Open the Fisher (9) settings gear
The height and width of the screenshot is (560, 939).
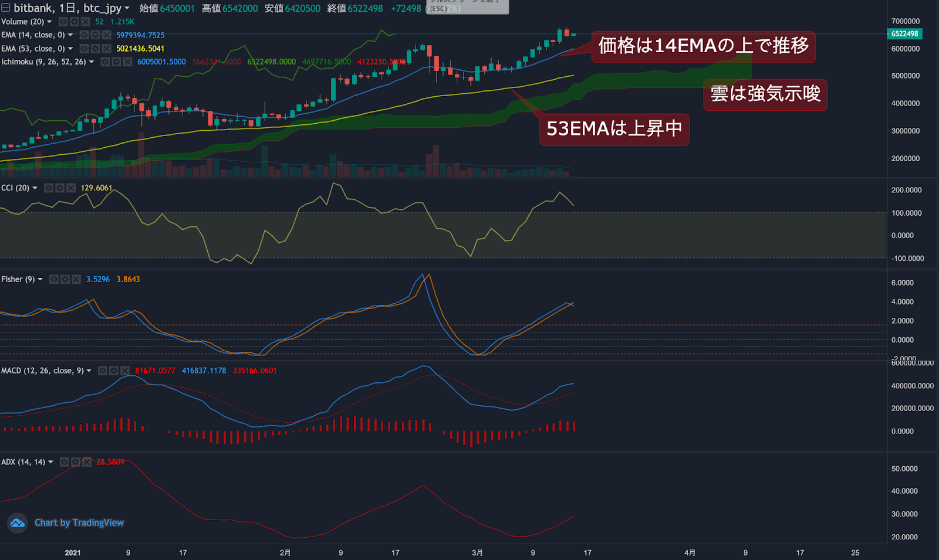(65, 279)
